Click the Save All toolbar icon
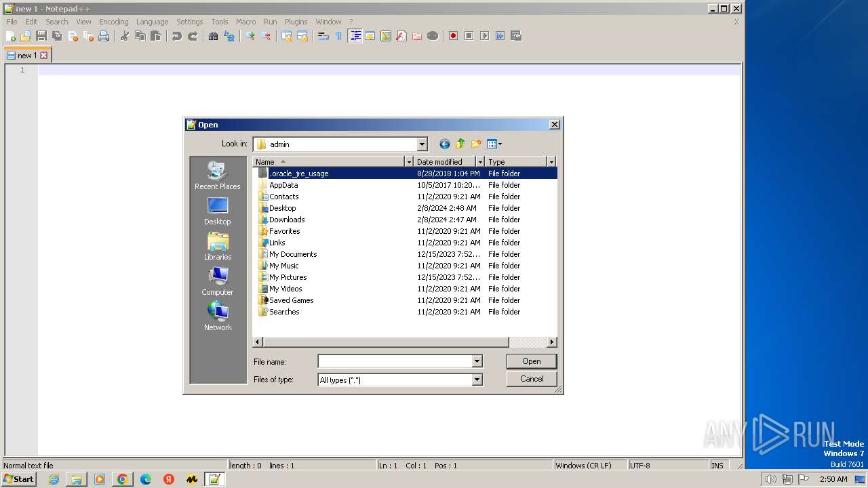868x488 pixels. coord(57,36)
